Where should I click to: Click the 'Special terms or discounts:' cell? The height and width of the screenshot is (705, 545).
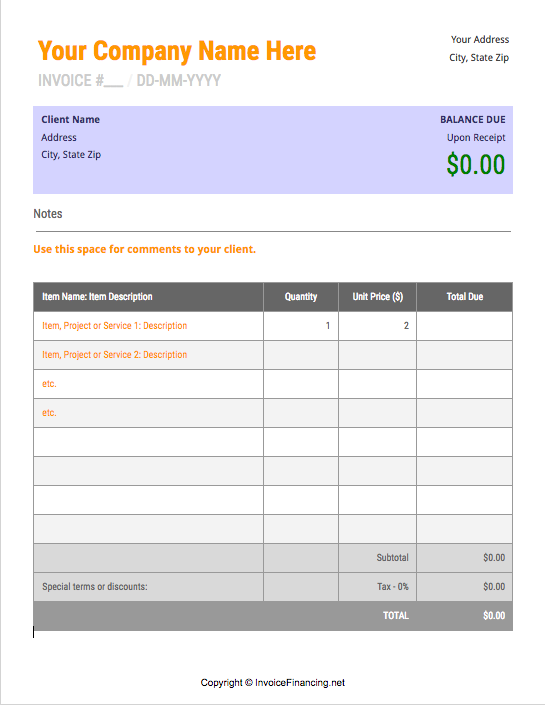(148, 587)
